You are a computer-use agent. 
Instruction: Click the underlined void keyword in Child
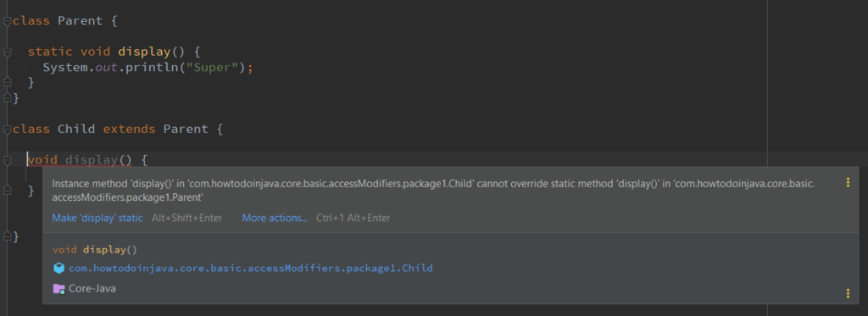pos(42,160)
